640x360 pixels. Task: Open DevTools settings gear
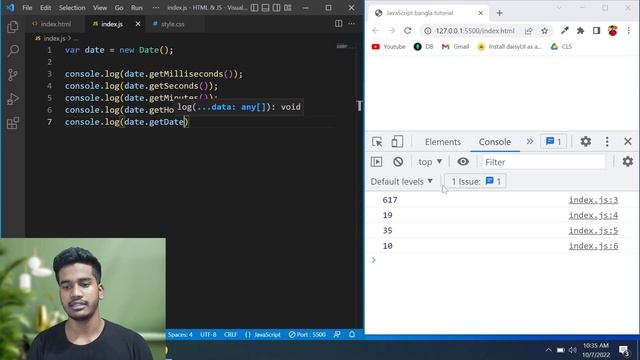586,141
